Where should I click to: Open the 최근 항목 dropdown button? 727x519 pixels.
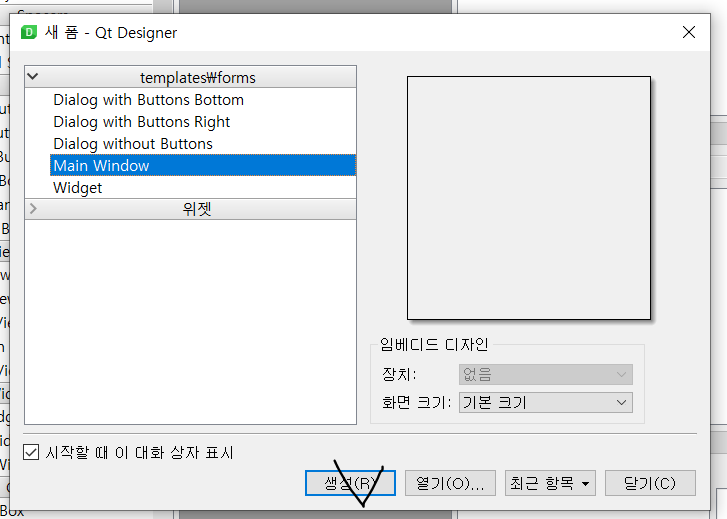[550, 483]
